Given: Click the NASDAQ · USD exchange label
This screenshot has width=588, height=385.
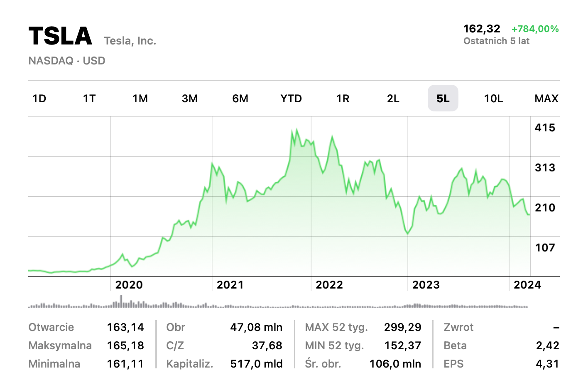Looking at the screenshot, I should pyautogui.click(x=67, y=61).
